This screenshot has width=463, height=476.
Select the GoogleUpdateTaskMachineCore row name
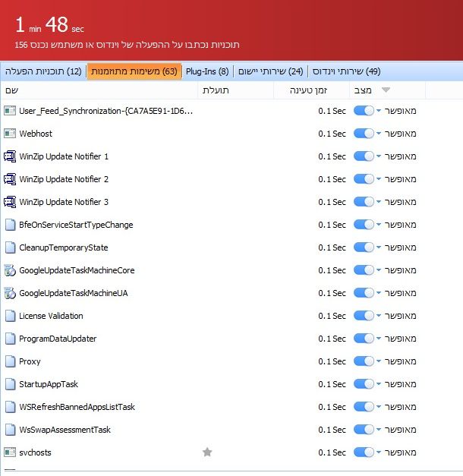click(77, 270)
